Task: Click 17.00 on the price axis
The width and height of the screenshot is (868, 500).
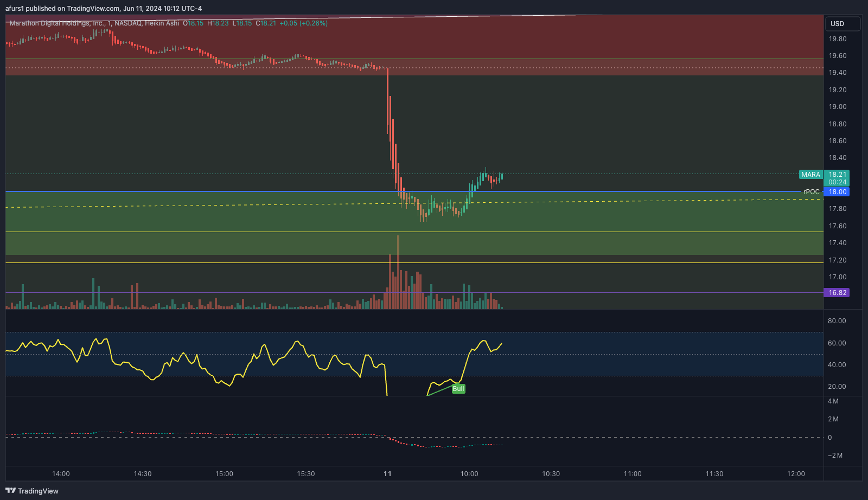Action: [x=838, y=277]
